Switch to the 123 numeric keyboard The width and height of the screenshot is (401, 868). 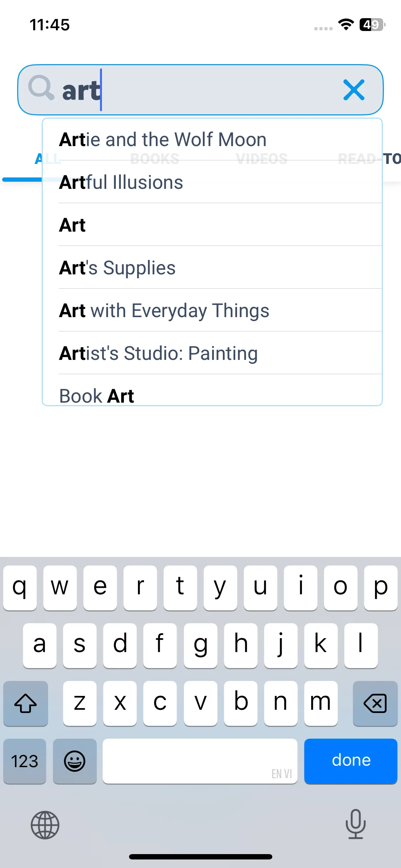pyautogui.click(x=25, y=761)
